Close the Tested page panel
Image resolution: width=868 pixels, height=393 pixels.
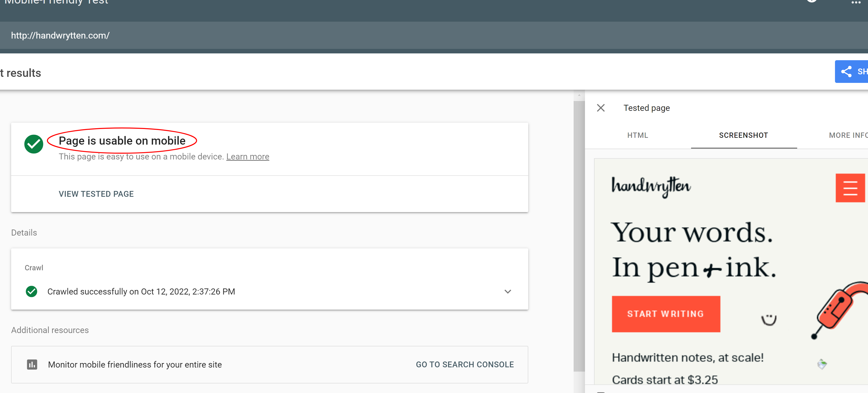click(601, 108)
